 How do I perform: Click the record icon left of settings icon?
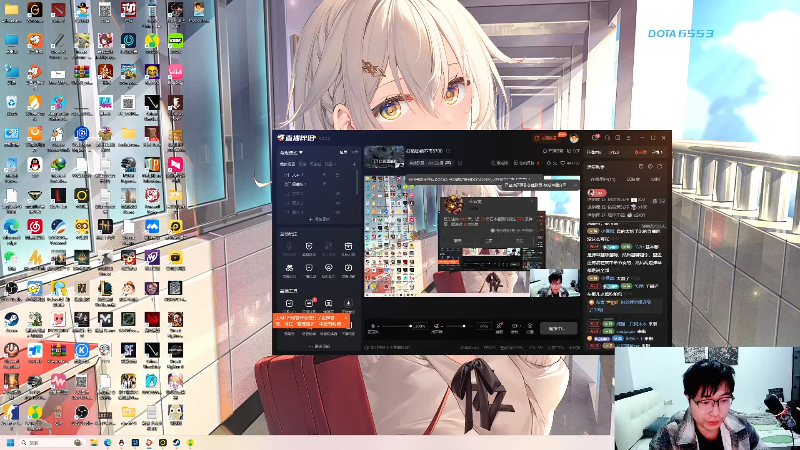(x=515, y=327)
